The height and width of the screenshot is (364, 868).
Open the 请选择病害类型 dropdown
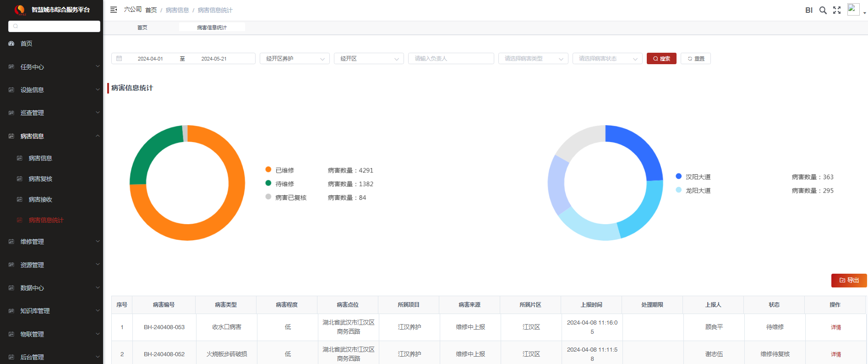click(x=533, y=59)
